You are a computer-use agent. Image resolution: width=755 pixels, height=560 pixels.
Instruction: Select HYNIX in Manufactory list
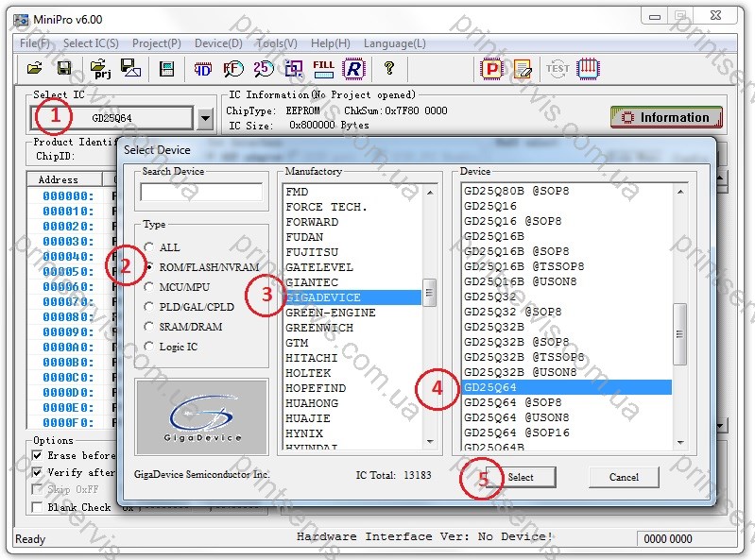353,433
